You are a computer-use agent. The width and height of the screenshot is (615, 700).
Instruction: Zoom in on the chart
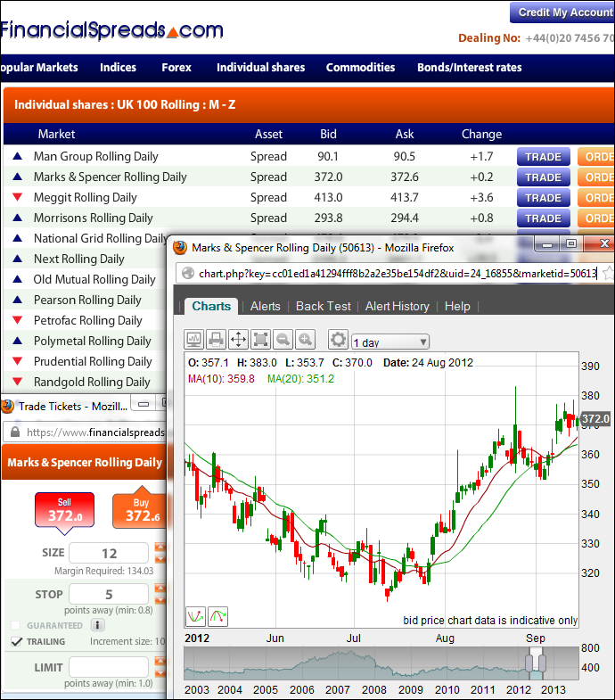[305, 339]
